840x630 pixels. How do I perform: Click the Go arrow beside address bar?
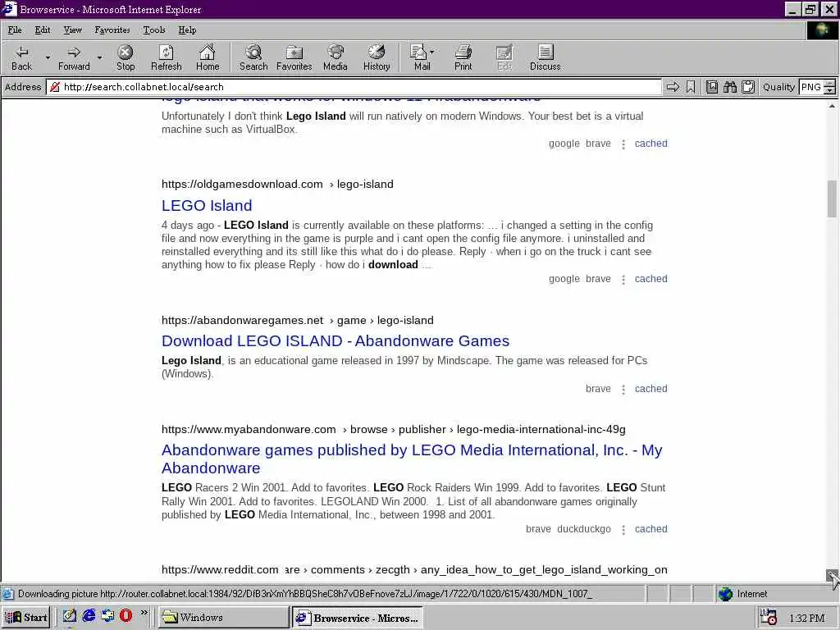pyautogui.click(x=673, y=87)
